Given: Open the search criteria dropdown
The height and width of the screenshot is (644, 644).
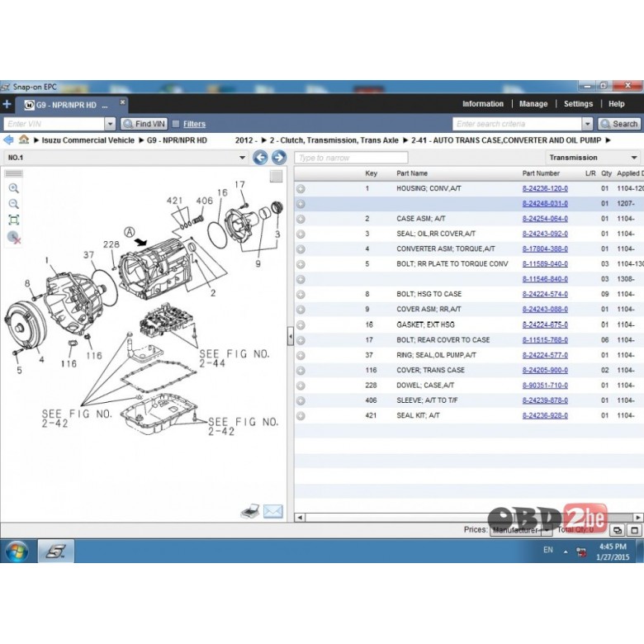Looking at the screenshot, I should [x=587, y=124].
